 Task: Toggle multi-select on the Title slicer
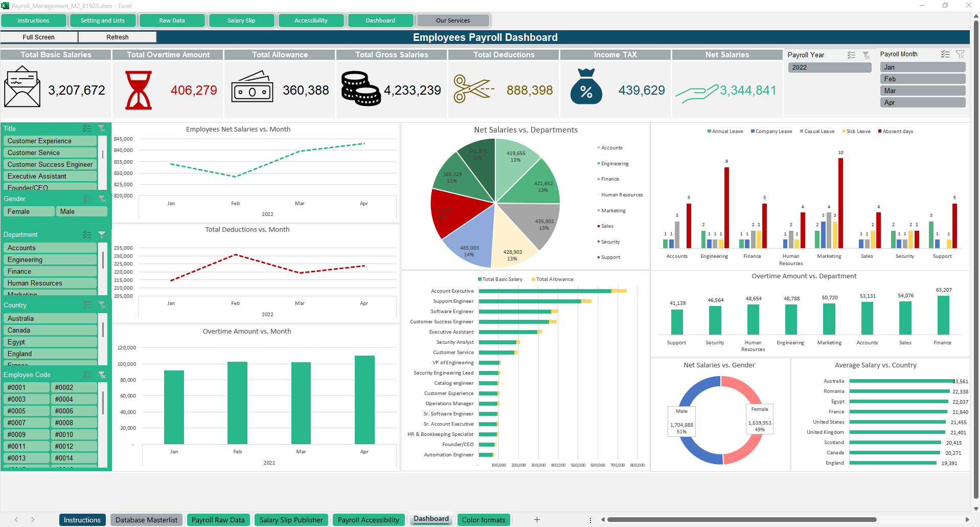pos(87,129)
